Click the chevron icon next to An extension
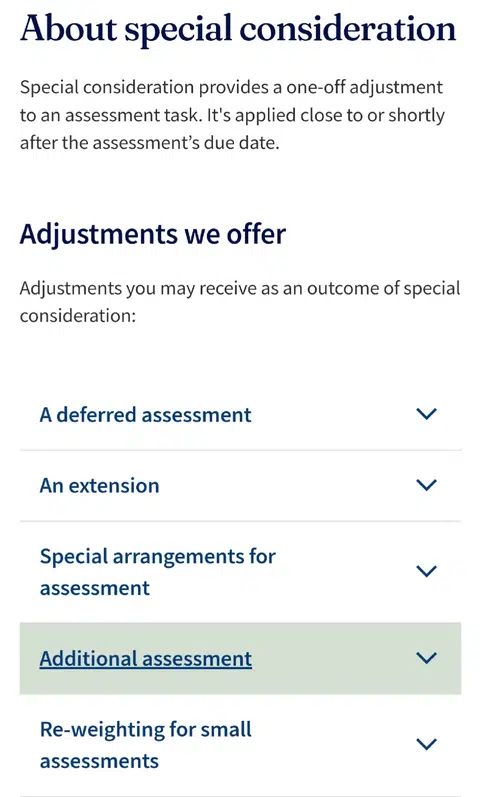This screenshot has width=480, height=797. (x=426, y=485)
